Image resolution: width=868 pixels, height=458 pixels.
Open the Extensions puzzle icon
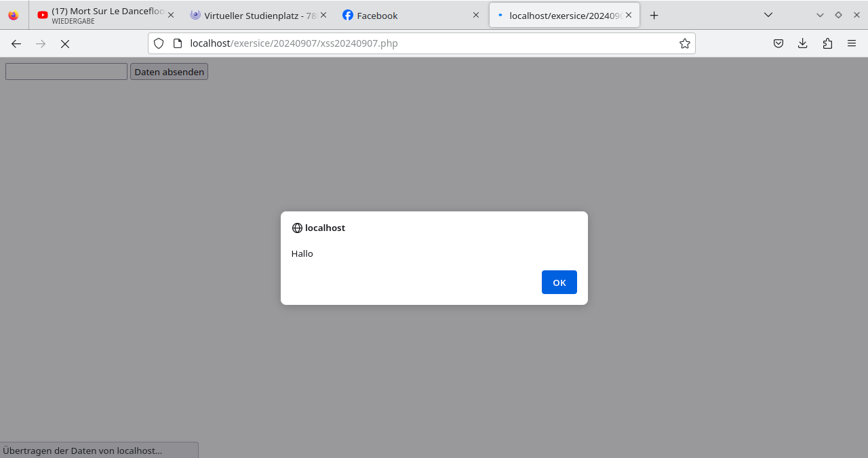coord(827,43)
